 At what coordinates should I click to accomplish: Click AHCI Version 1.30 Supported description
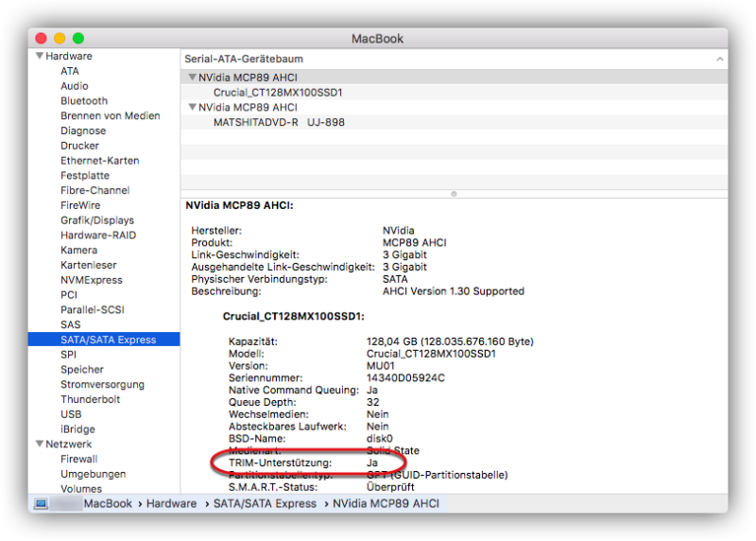[x=454, y=291]
